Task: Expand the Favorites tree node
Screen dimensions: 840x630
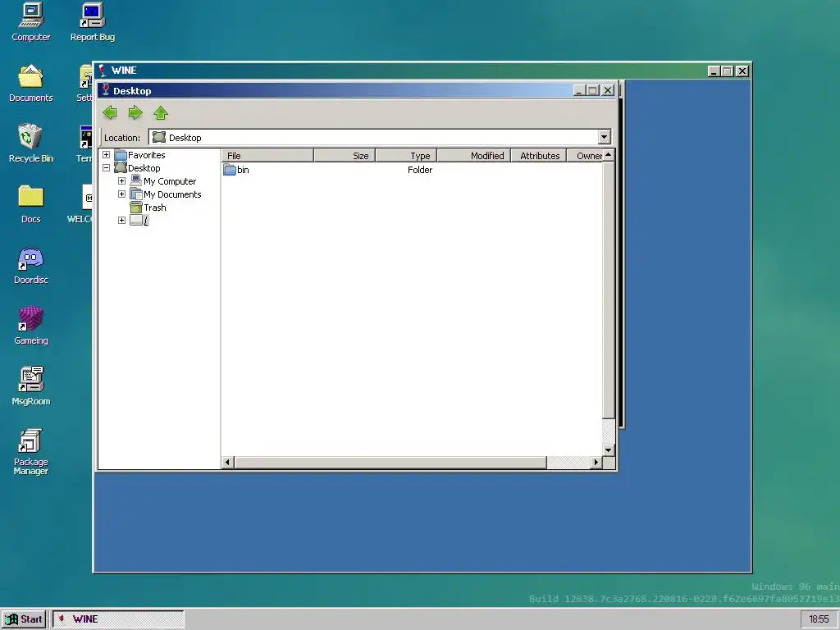Action: pyautogui.click(x=106, y=155)
